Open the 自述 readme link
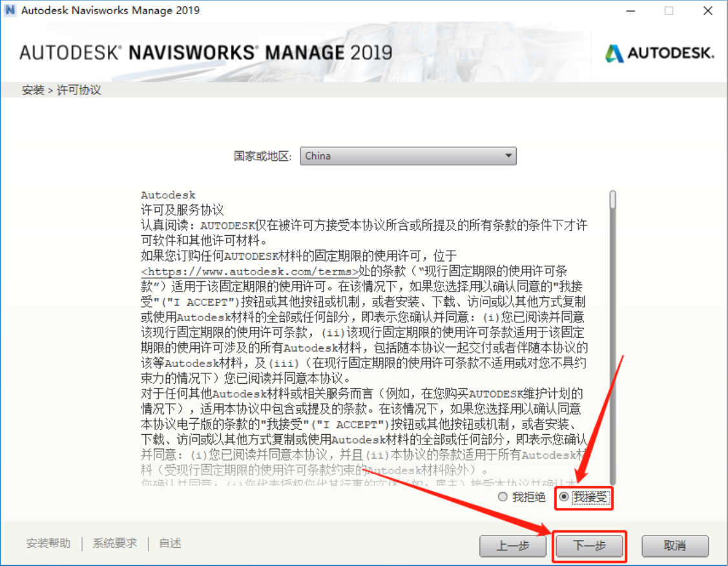Screen dimensions: 728x566 point(171,543)
